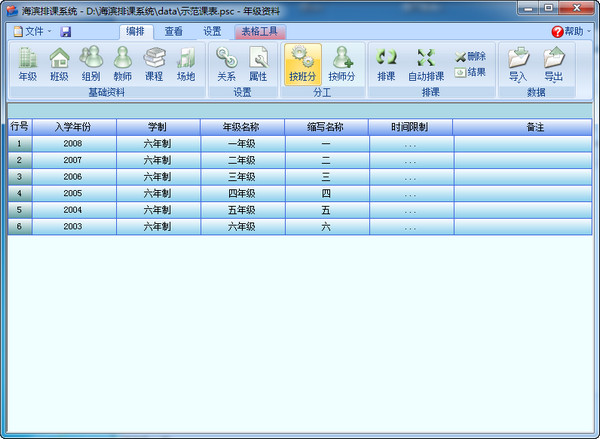Click the 结果 results button

coord(469,72)
